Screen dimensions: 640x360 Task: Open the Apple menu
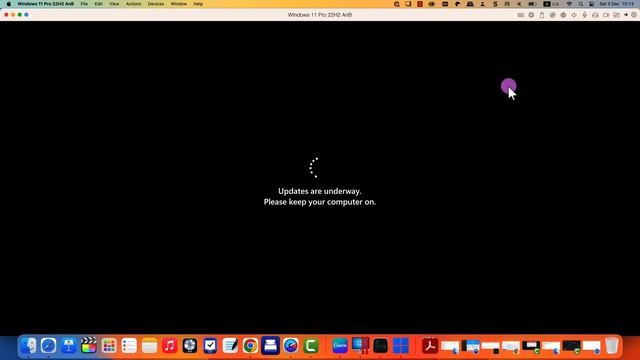click(9, 4)
